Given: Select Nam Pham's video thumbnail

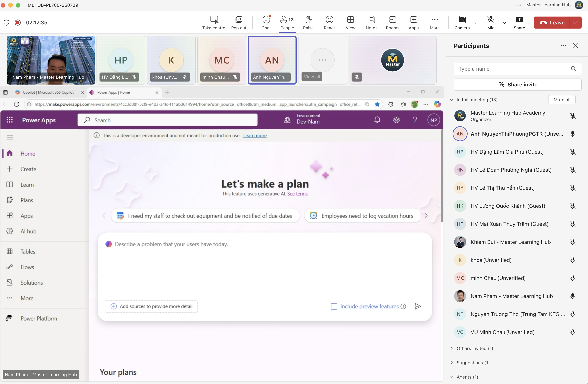Looking at the screenshot, I should click(51, 60).
